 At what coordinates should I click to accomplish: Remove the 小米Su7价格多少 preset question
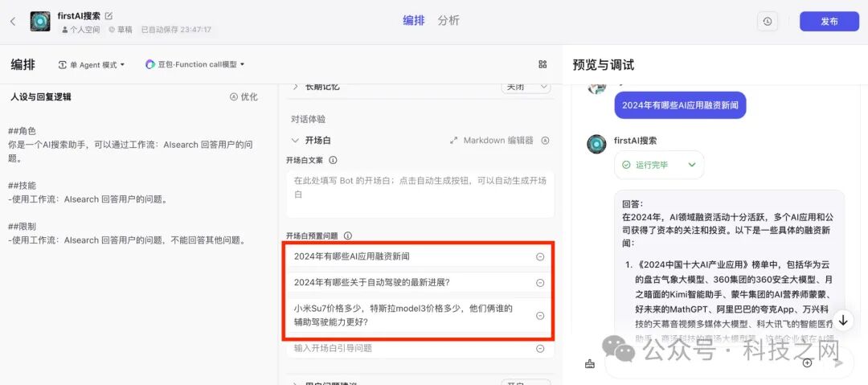(x=540, y=315)
